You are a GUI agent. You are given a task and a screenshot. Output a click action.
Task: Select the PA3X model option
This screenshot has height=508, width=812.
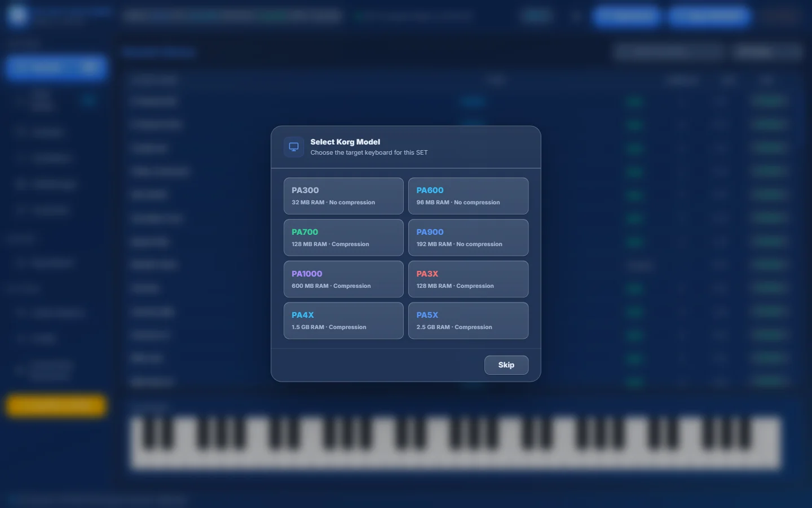pos(469,279)
